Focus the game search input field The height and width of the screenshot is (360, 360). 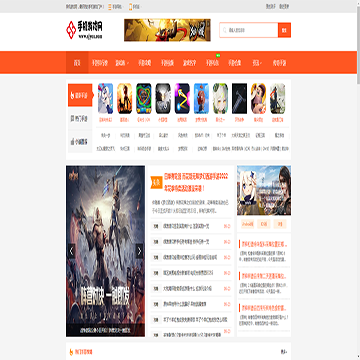[249, 30]
